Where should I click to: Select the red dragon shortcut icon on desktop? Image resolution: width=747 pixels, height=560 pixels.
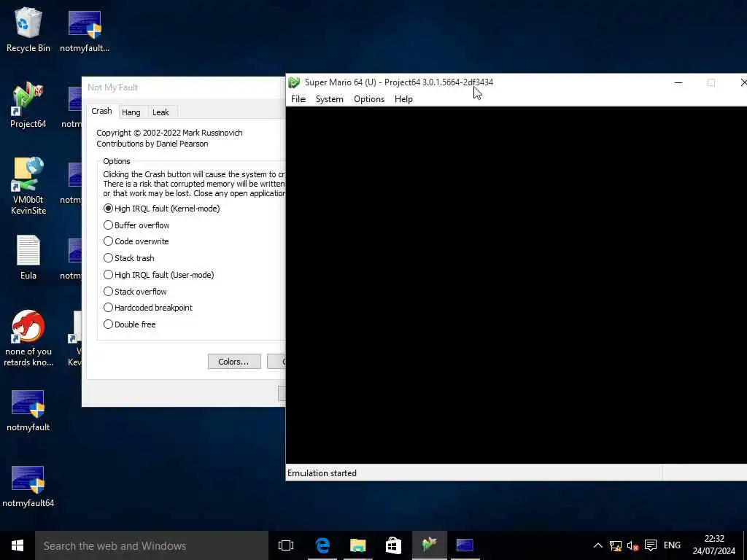click(x=28, y=338)
